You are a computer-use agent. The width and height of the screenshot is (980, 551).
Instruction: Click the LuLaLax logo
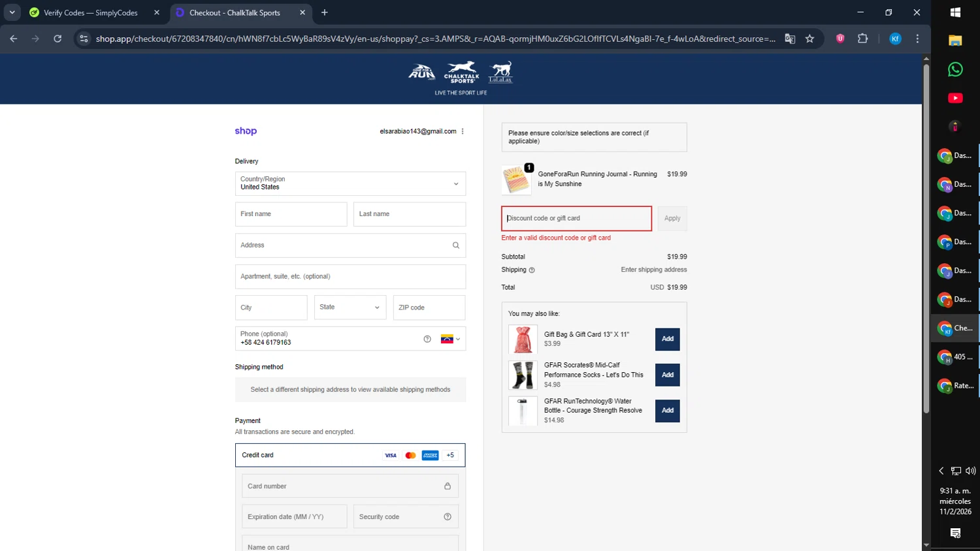click(501, 72)
